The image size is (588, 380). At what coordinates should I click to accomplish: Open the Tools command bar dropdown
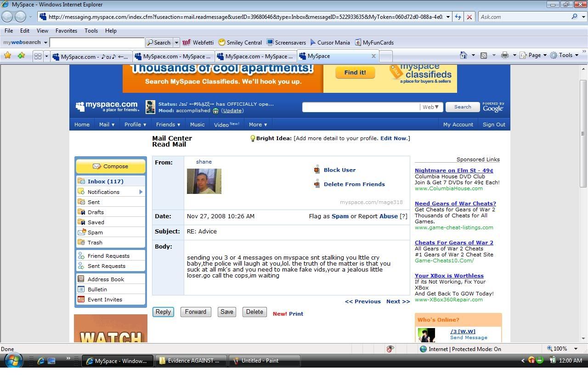pos(565,55)
